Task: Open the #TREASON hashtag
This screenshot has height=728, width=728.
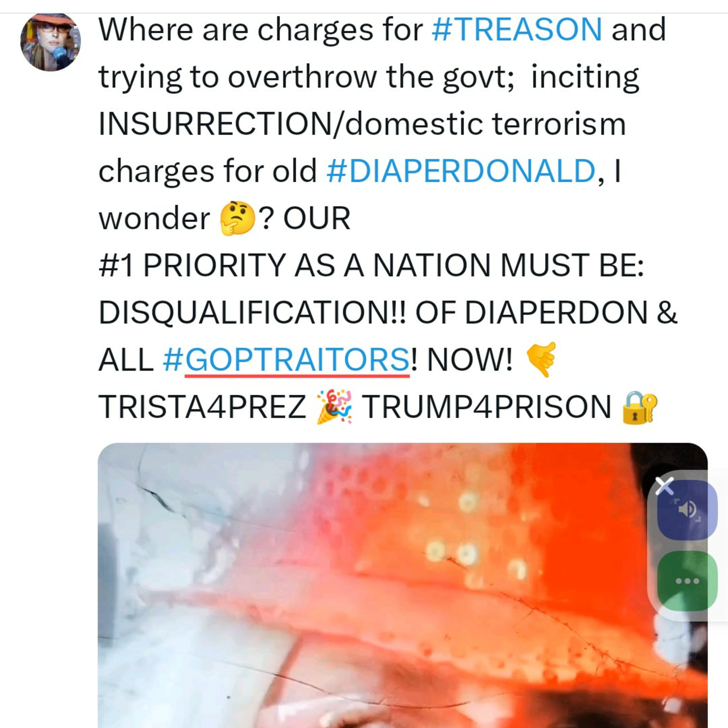Action: pos(517,29)
